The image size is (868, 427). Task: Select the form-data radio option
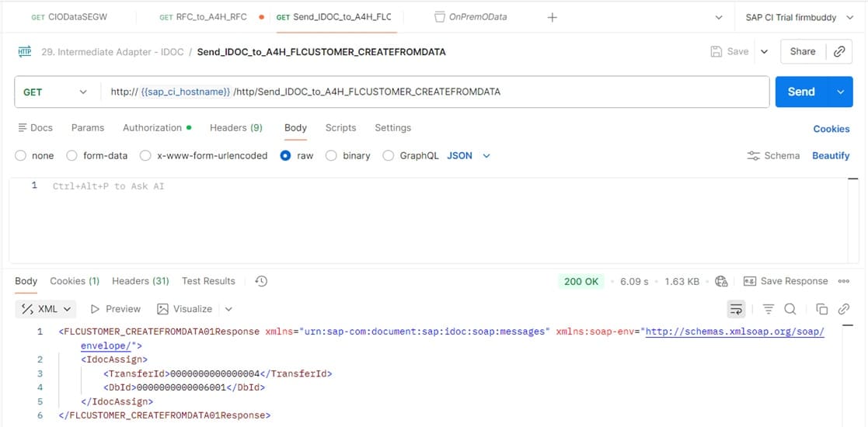point(72,155)
